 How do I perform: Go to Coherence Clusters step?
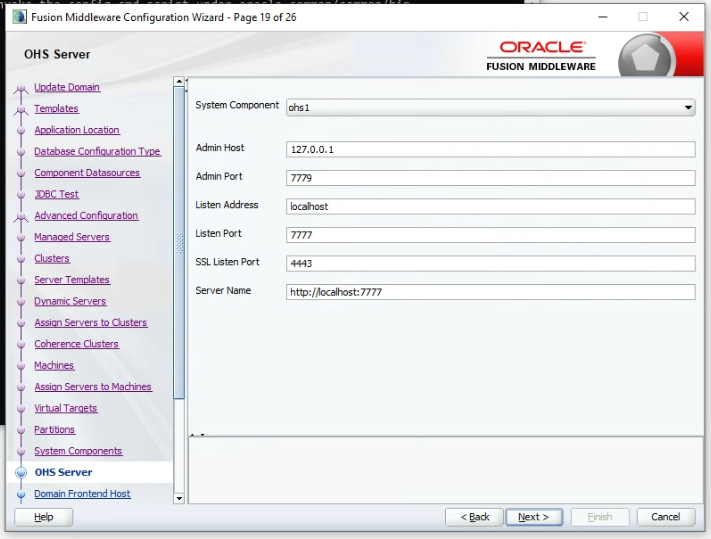click(77, 344)
